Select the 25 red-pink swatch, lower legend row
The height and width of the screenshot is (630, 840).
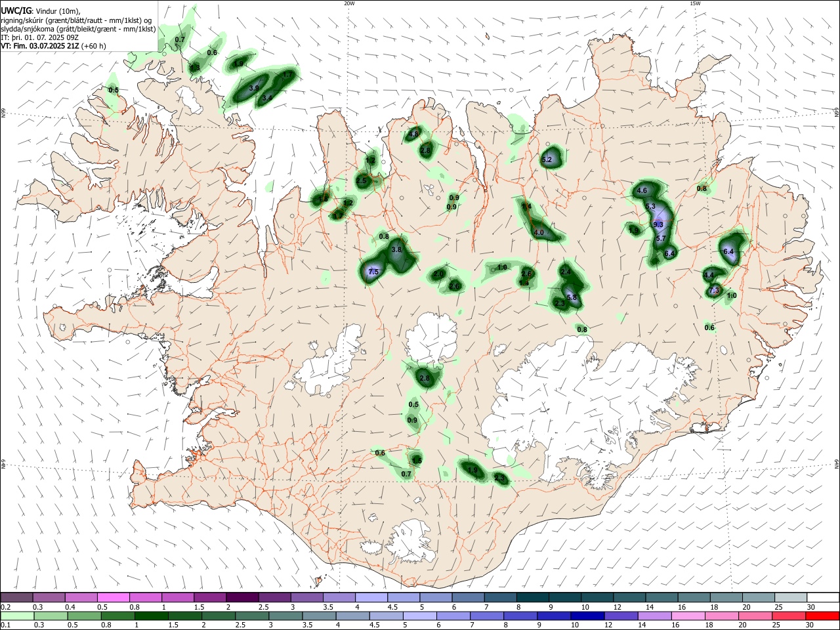787,616
